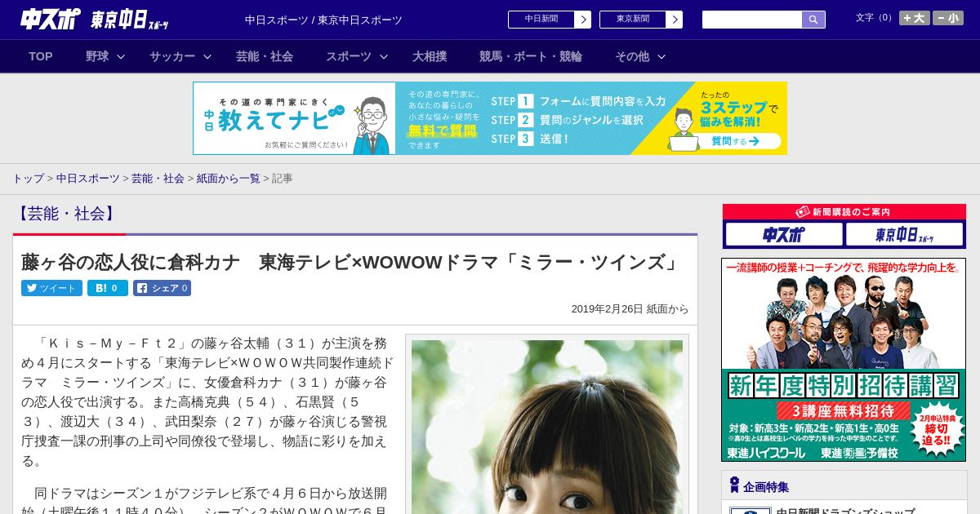980x514 pixels.
Task: Open 東進ハイスクール 新年度特別招待講習 ad
Action: click(844, 360)
